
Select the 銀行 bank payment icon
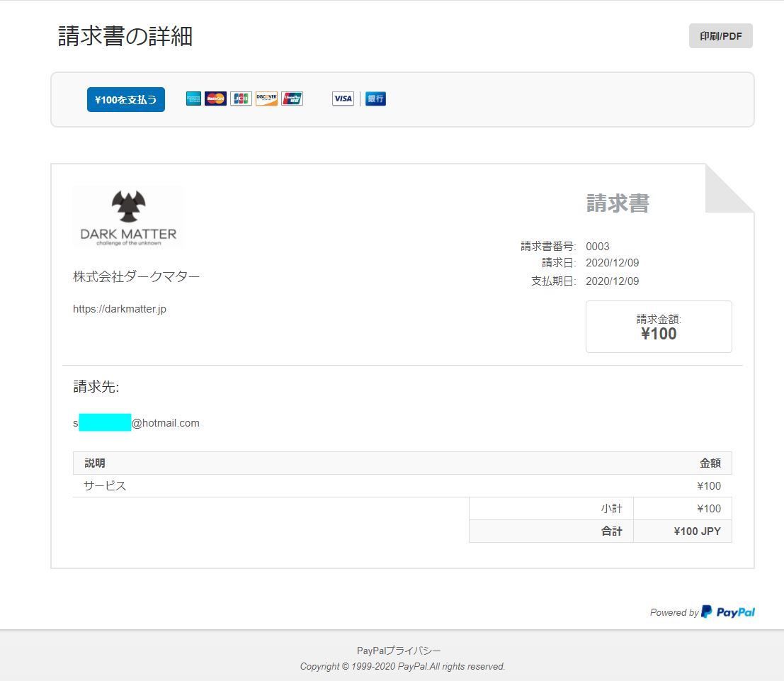tap(375, 99)
